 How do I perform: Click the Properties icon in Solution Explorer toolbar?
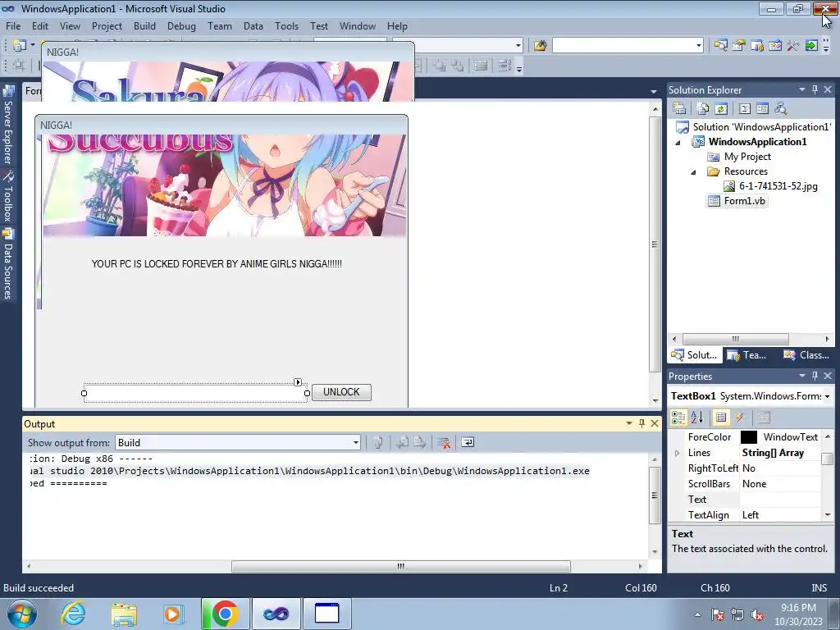[x=679, y=108]
